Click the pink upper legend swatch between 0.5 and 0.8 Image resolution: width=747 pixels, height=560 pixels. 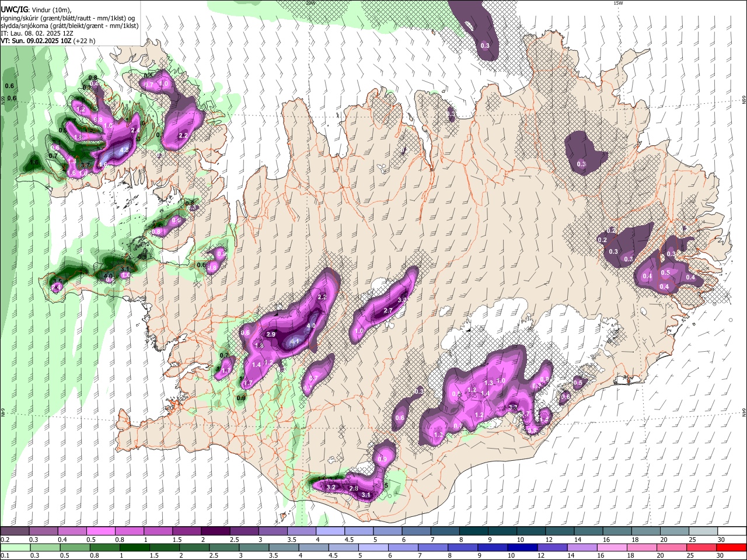(100, 531)
